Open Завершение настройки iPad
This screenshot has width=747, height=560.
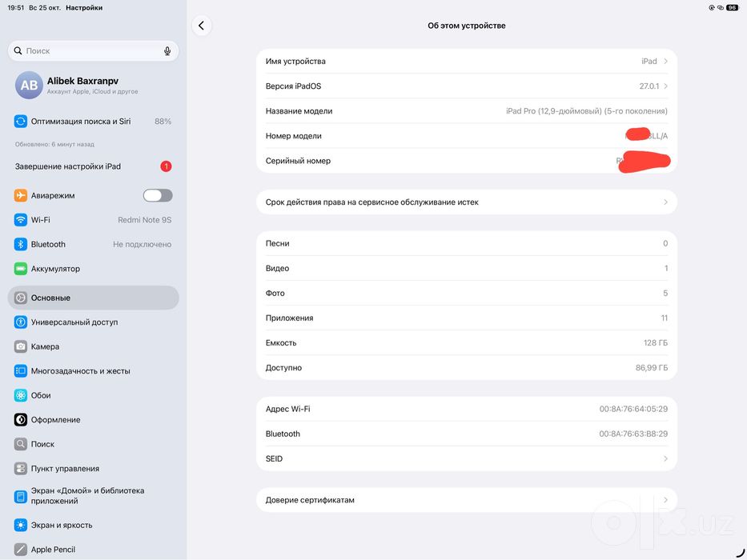[x=94, y=166]
